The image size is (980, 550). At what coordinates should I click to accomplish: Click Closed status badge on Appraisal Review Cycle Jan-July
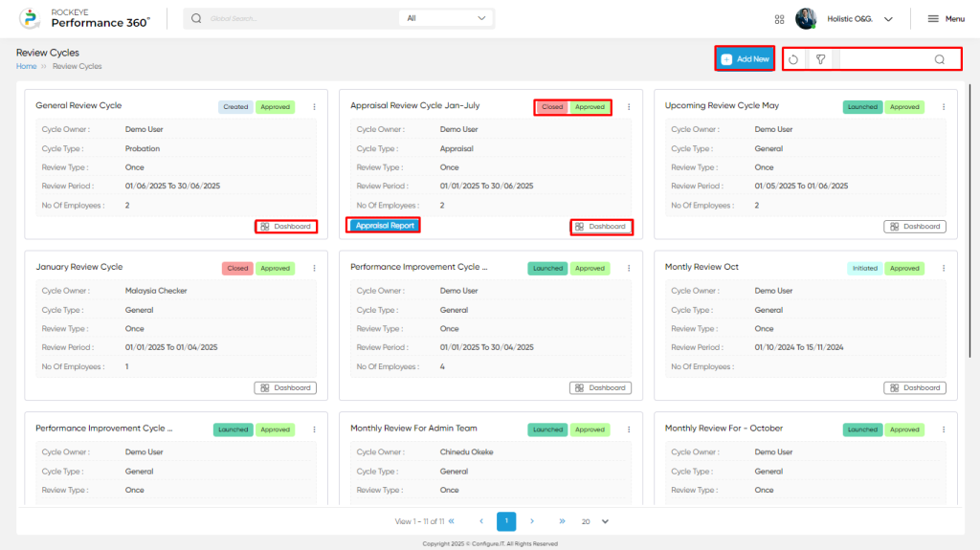tap(552, 107)
